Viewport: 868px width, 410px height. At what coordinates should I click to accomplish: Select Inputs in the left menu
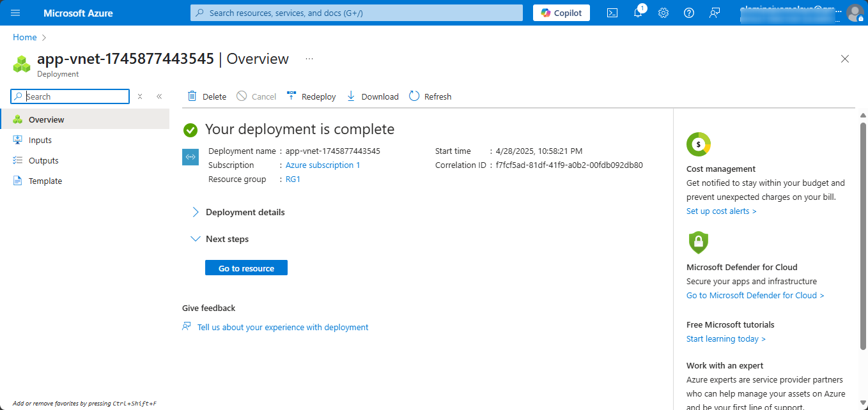85,140
